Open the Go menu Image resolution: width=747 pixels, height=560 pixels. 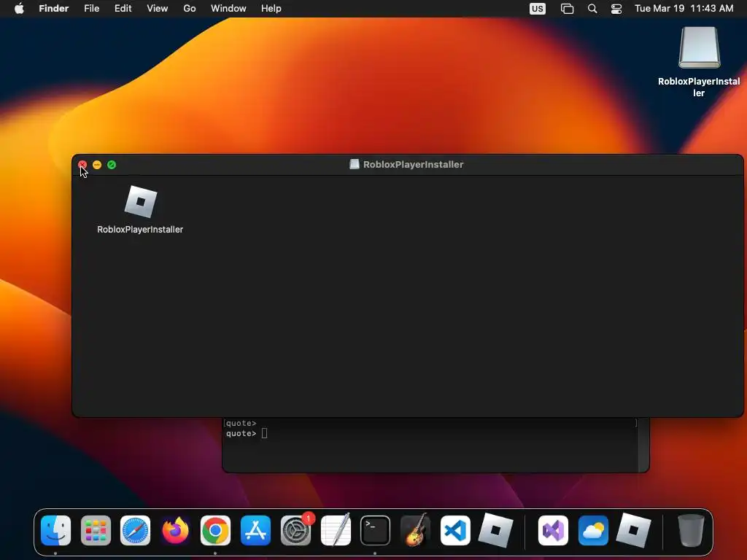190,9
